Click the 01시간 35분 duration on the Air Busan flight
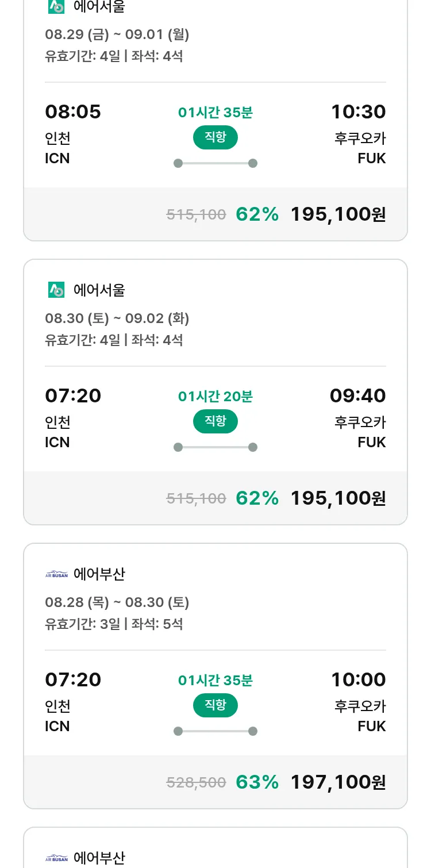Viewport: 431px width, 868px height. [x=215, y=681]
